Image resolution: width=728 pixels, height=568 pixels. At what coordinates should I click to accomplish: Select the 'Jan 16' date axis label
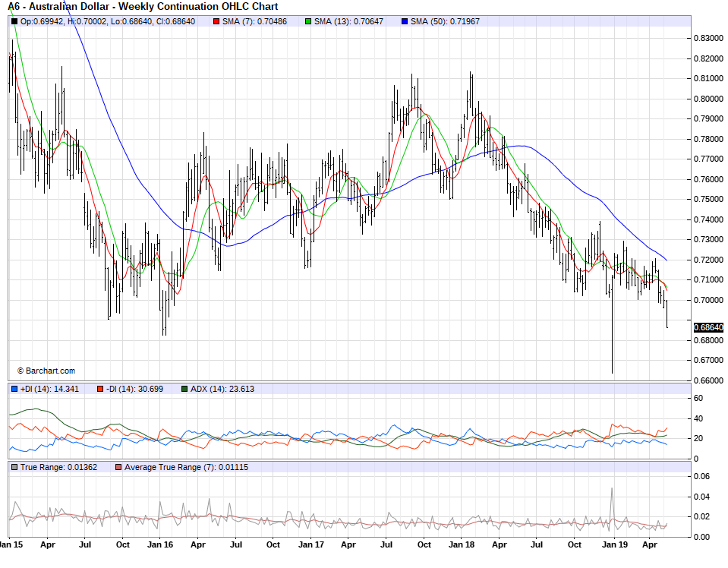point(159,544)
